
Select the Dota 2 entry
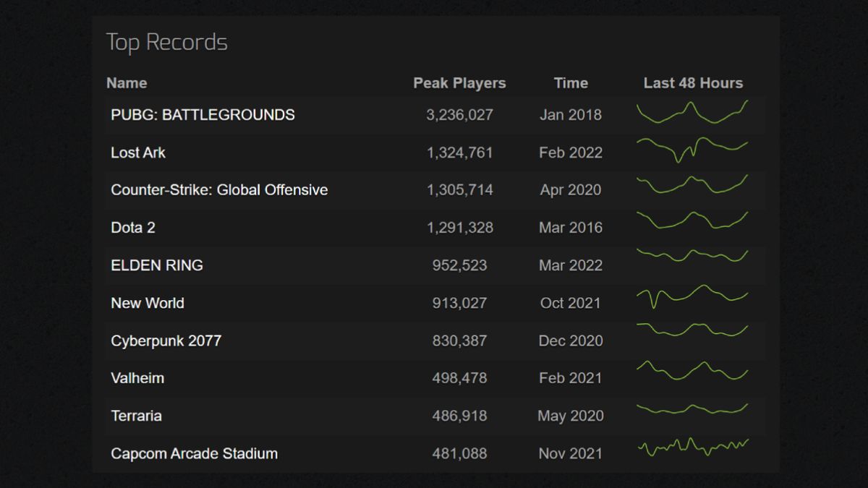point(132,227)
